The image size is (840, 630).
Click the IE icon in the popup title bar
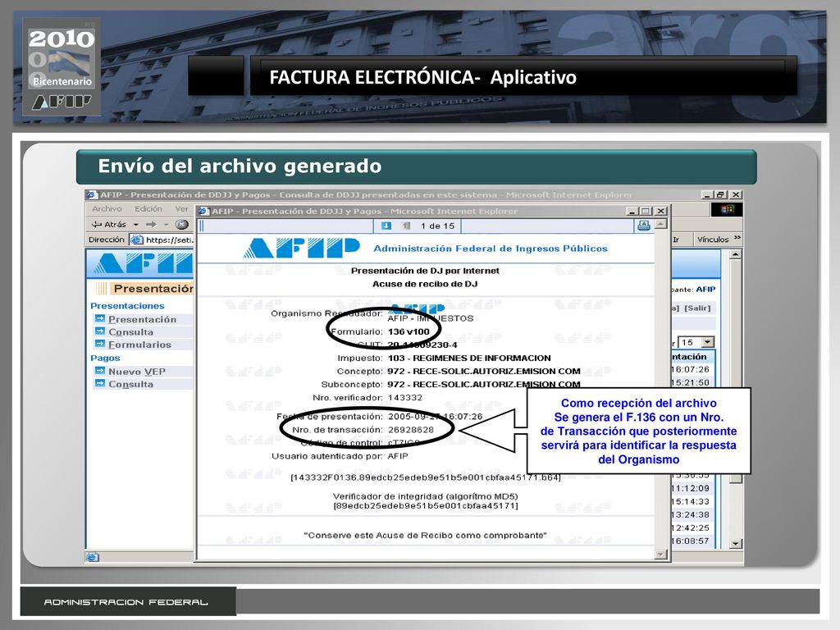point(203,211)
